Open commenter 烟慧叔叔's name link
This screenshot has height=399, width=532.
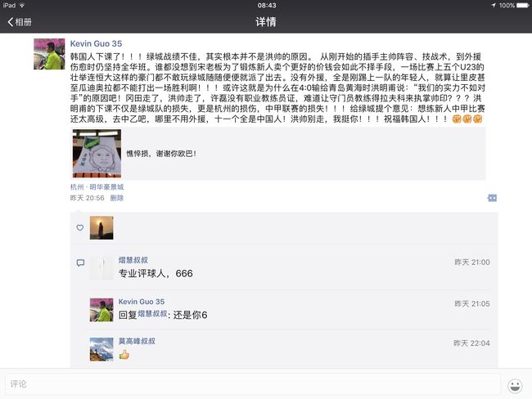(133, 260)
